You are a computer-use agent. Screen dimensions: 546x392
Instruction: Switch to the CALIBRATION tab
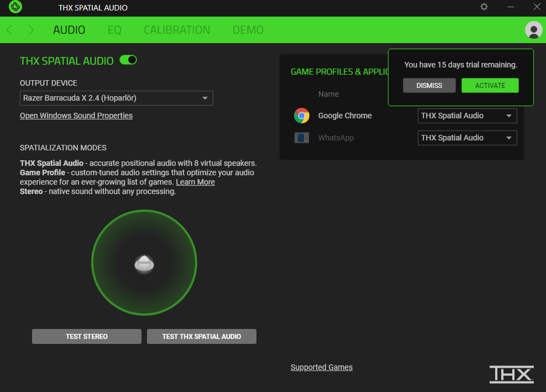tap(177, 30)
